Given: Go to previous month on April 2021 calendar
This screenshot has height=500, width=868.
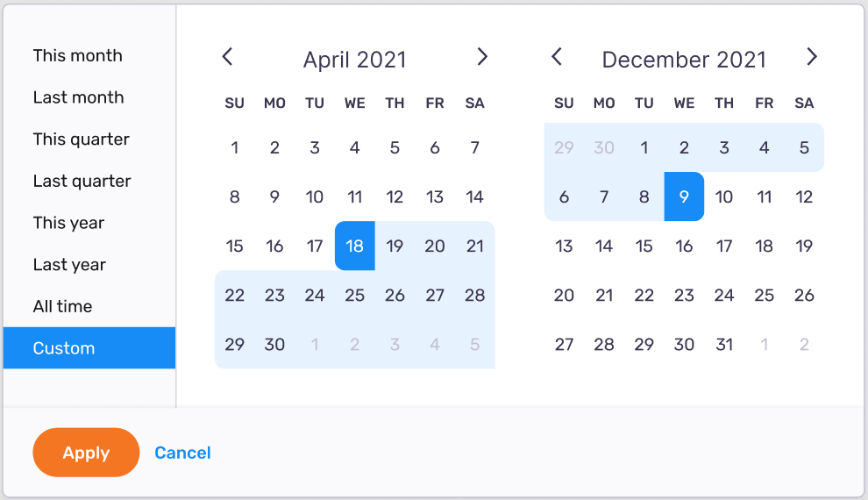Looking at the screenshot, I should [227, 57].
